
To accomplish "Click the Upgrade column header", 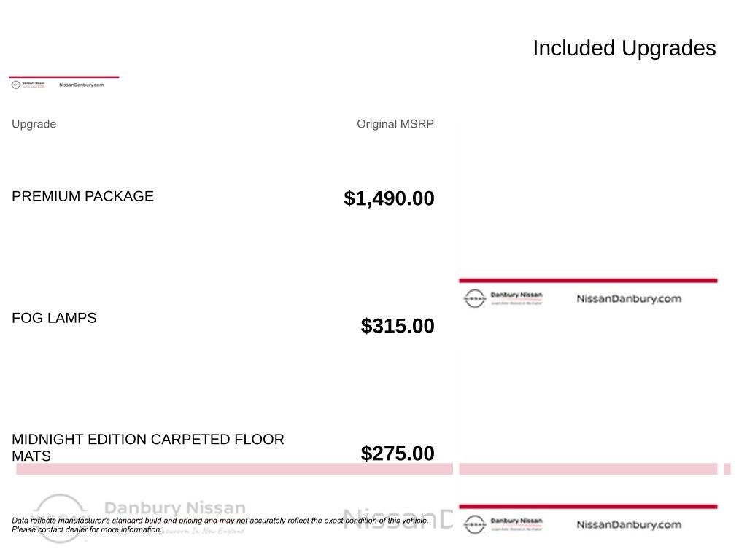I will (34, 124).
